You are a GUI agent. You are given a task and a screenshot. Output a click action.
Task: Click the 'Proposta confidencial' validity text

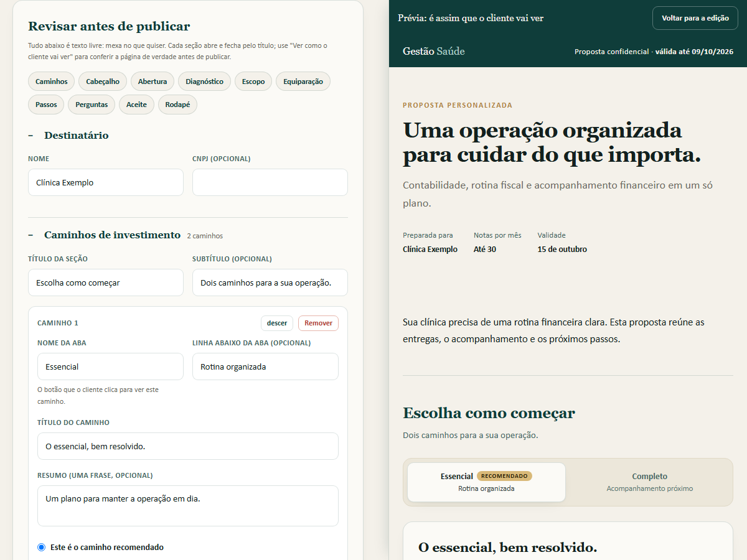[654, 52]
